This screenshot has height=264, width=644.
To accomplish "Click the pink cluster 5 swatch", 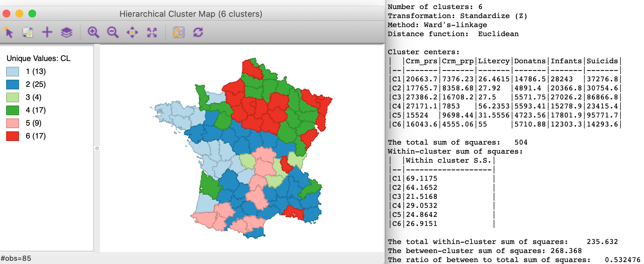I will (x=13, y=123).
